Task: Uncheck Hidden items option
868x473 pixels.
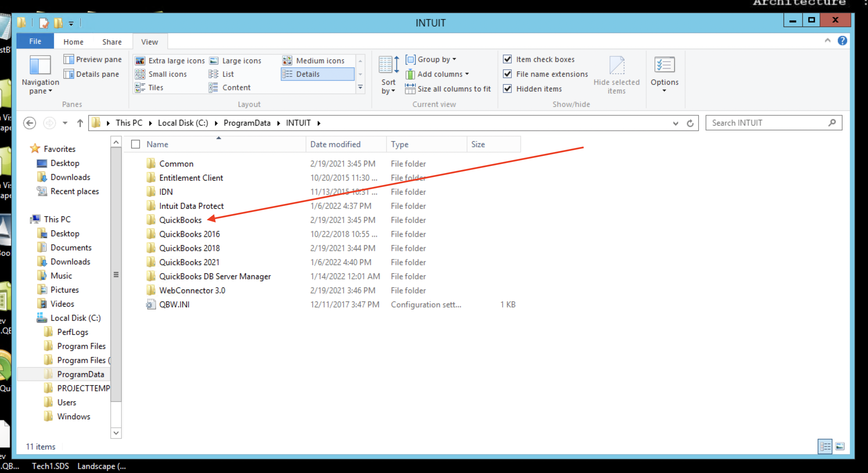Action: click(x=507, y=89)
